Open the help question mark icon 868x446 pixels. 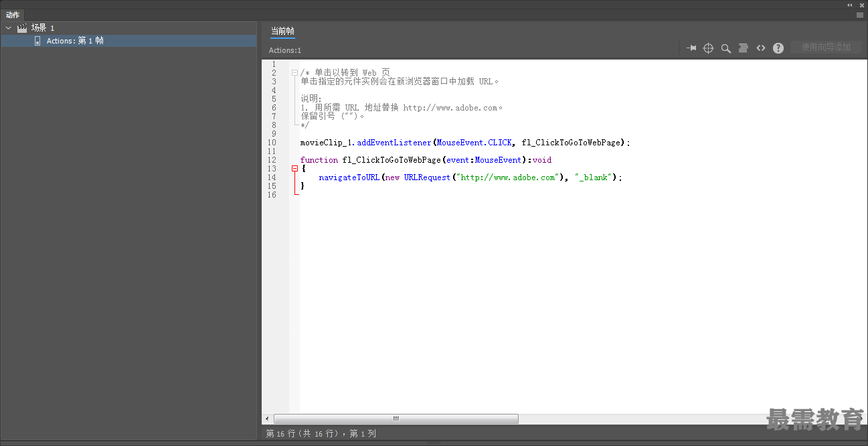(x=778, y=48)
